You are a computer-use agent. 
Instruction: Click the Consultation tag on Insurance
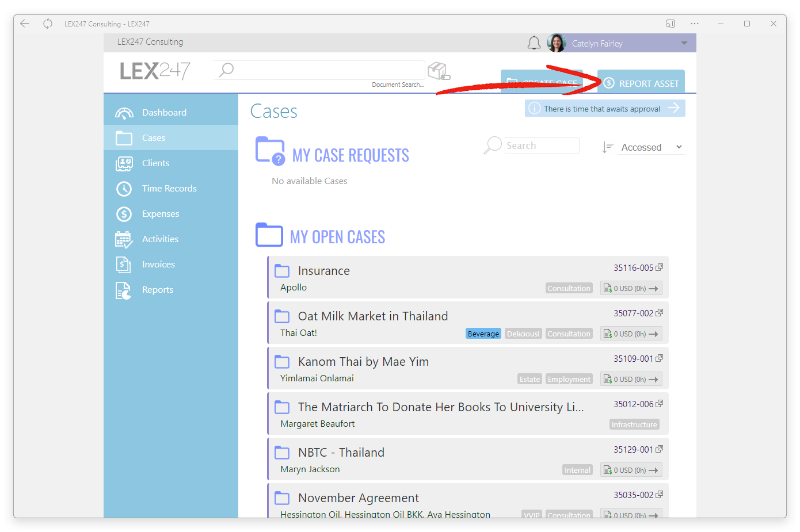point(569,288)
